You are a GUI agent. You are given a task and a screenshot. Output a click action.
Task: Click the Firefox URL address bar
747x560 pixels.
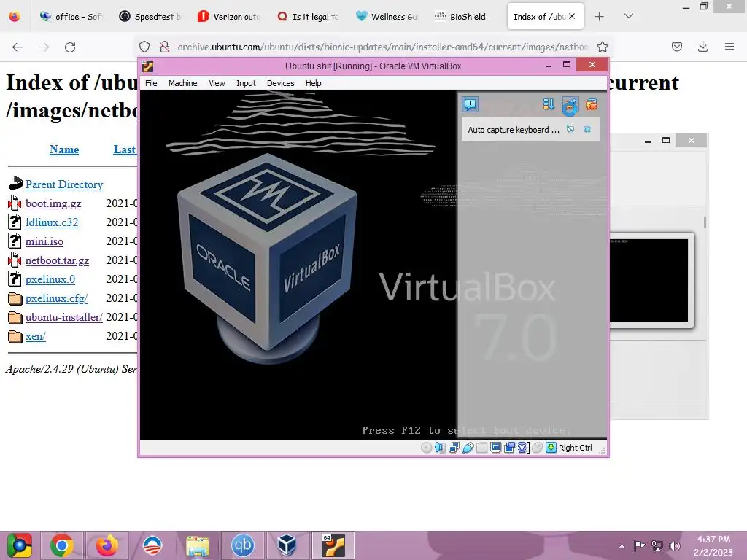[383, 47]
